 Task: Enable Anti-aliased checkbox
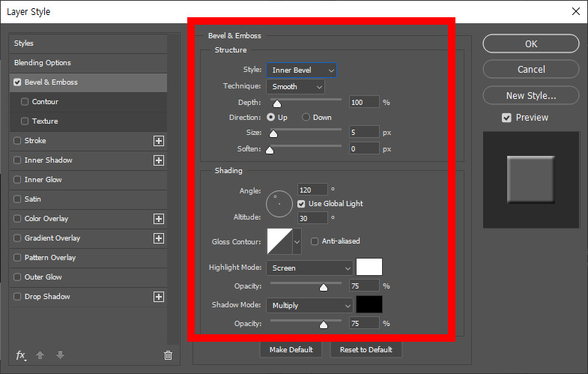(x=315, y=241)
